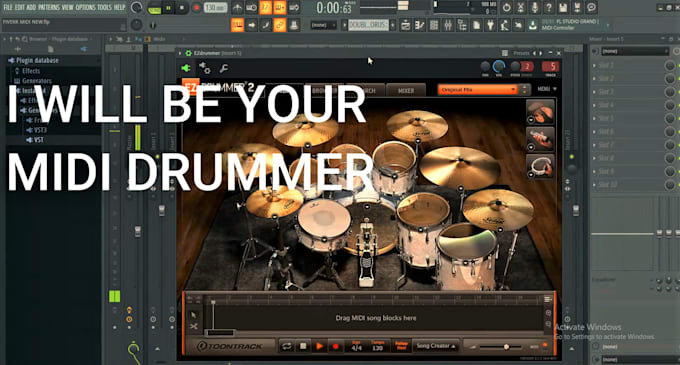This screenshot has height=365, width=680.
Task: Toggle step editing mode icon
Action: click(265, 25)
